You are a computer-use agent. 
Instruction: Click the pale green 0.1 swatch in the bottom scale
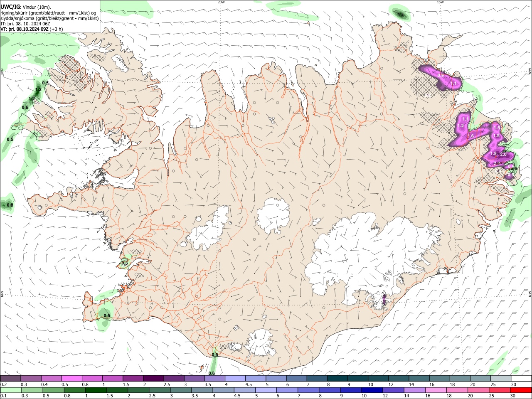point(10,390)
